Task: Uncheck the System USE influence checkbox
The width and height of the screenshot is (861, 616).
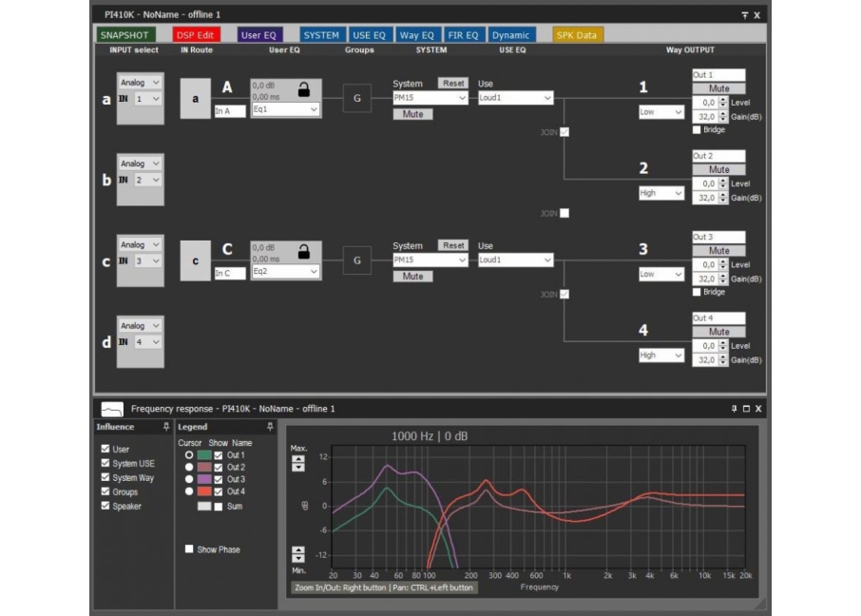Action: [105, 464]
